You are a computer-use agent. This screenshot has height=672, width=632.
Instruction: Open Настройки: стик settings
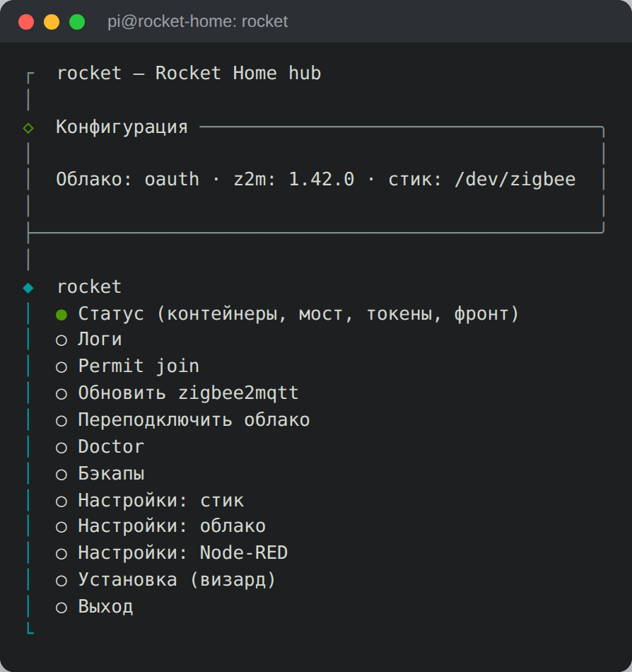click(150, 501)
